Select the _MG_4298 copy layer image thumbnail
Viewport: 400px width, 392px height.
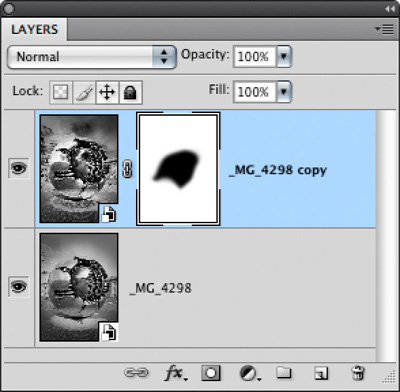79,169
